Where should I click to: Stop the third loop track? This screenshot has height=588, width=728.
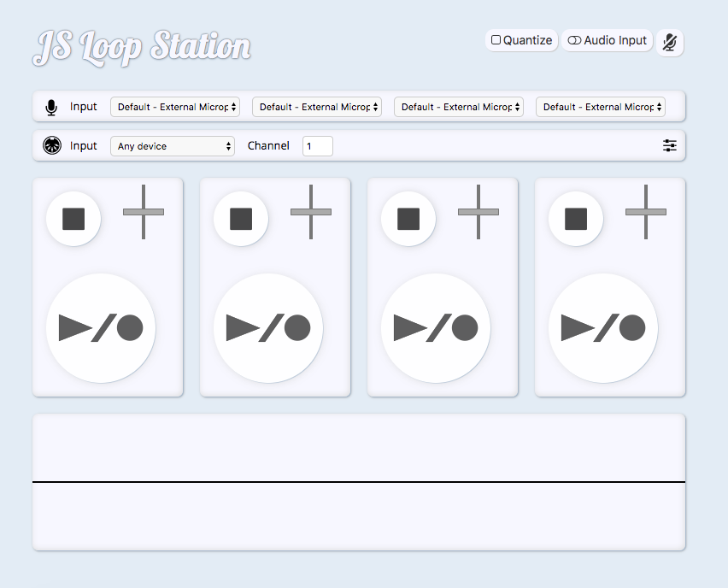(x=408, y=219)
